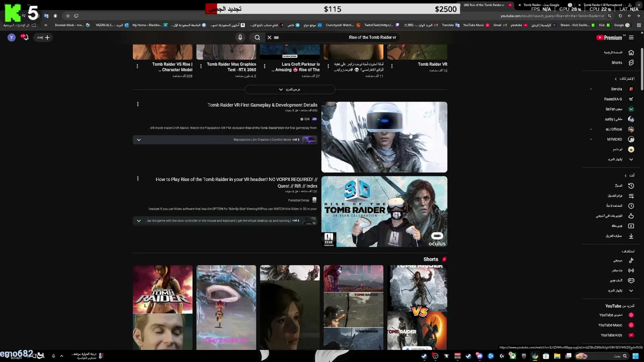Screen dimensions: 644x362
Task: Open the M7MDXD channel subscription
Action: click(x=619, y=139)
